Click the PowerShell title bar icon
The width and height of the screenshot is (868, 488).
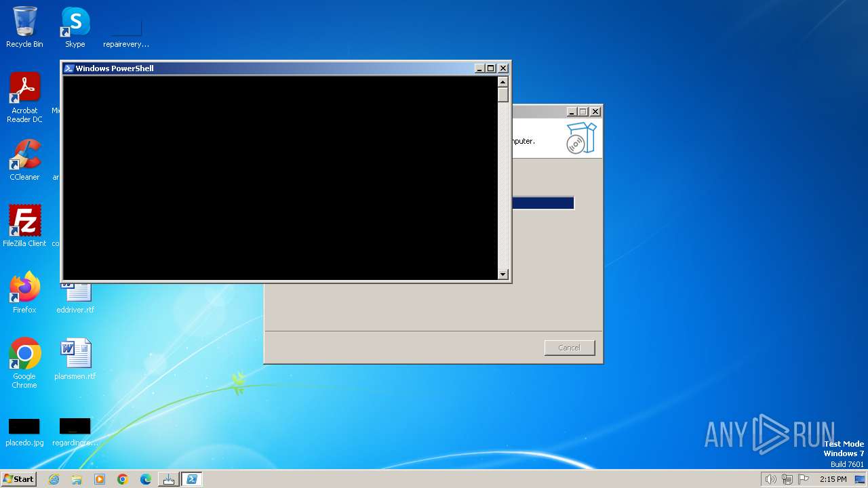point(68,68)
